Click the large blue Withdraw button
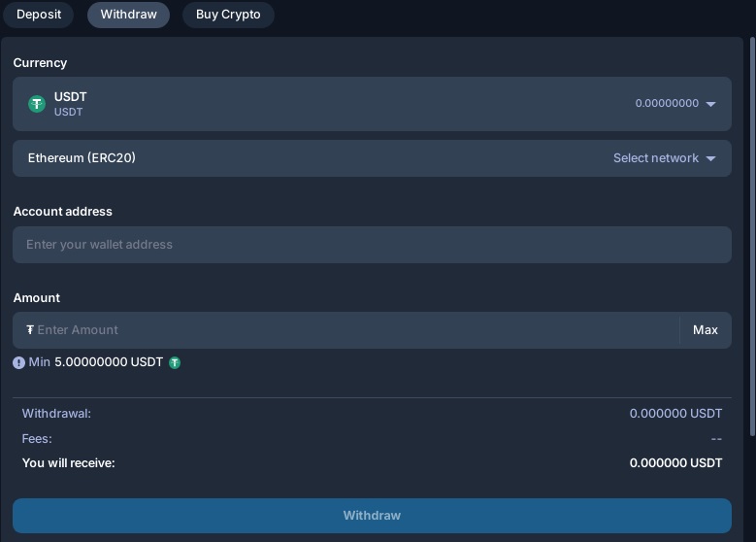 click(x=372, y=516)
